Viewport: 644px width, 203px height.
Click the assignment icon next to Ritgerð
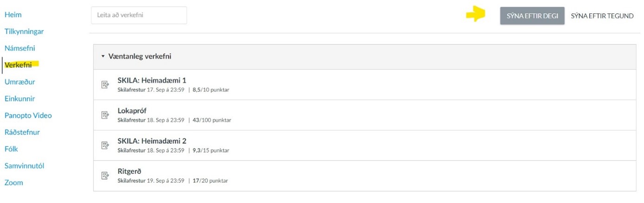point(105,176)
